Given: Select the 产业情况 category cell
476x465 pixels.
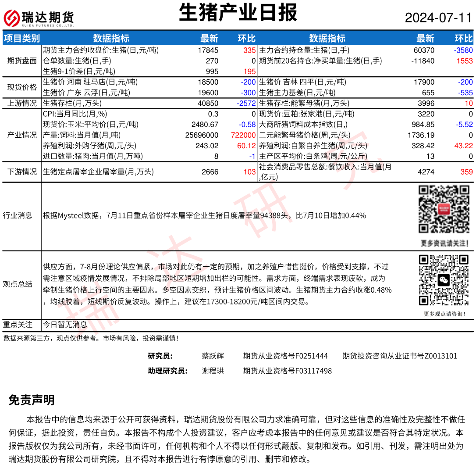Looking at the screenshot, I should (22, 135).
